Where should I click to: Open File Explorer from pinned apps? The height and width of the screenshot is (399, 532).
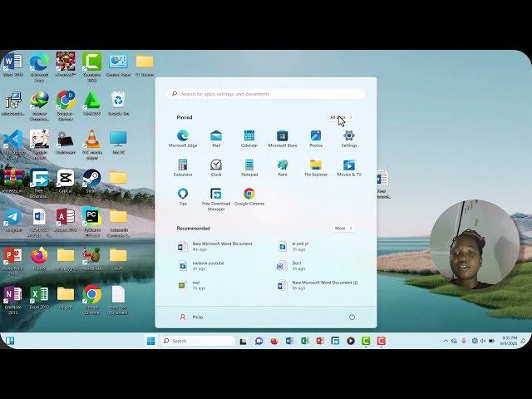click(316, 168)
